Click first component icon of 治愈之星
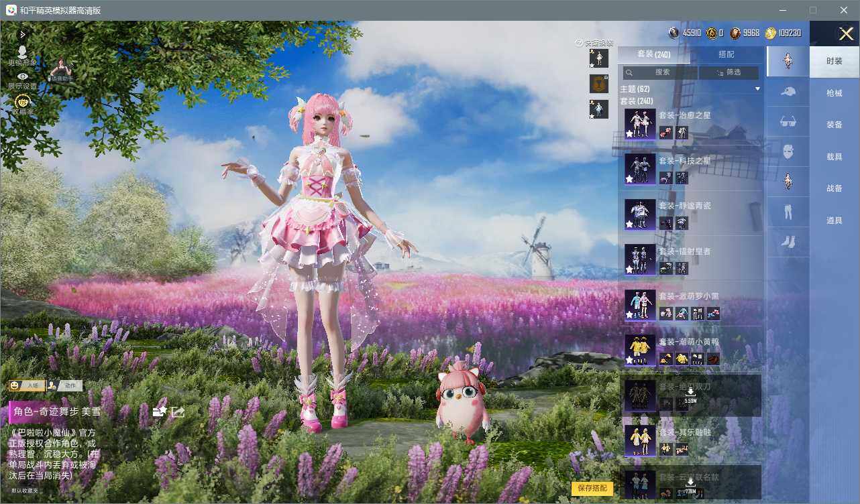 [x=665, y=132]
